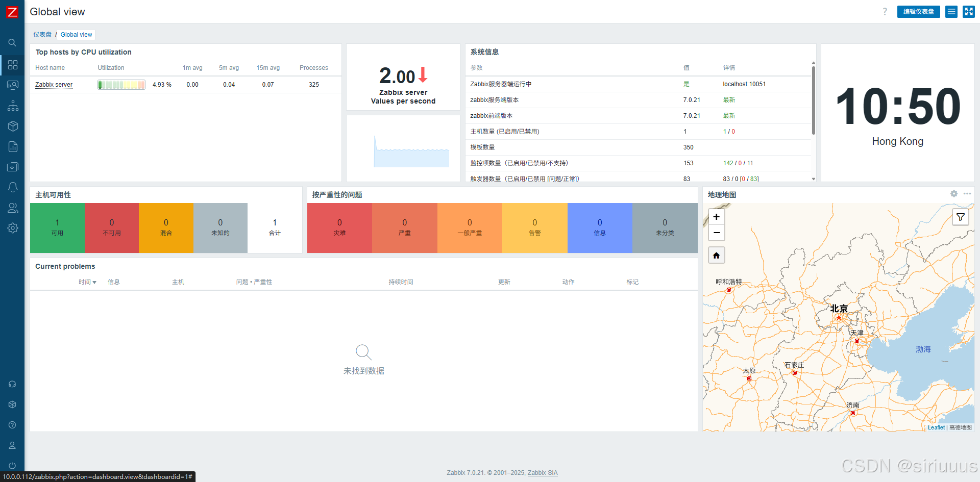Click the geomap home view icon
Screen dimensions: 980x482
pos(717,256)
